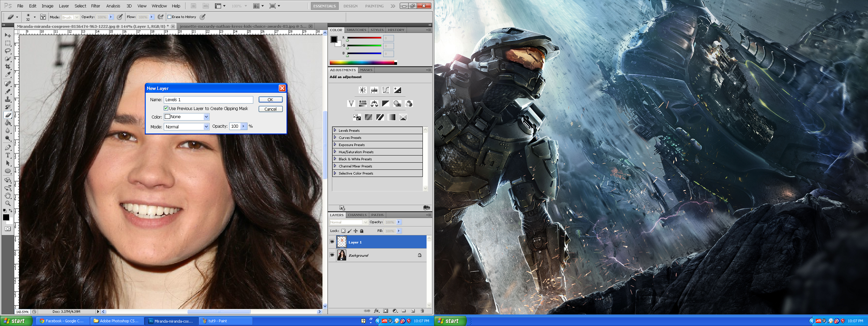
Task: Open the Window menu
Action: coord(159,6)
